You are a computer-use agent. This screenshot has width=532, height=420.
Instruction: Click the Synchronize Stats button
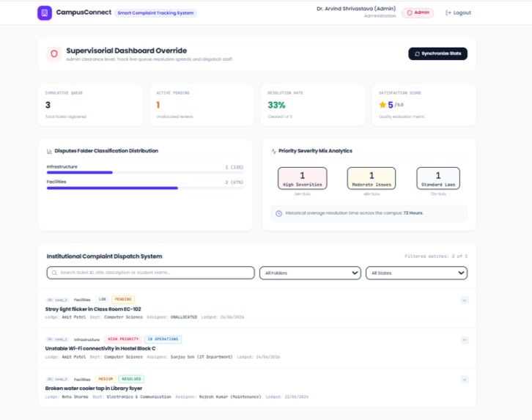[437, 54]
